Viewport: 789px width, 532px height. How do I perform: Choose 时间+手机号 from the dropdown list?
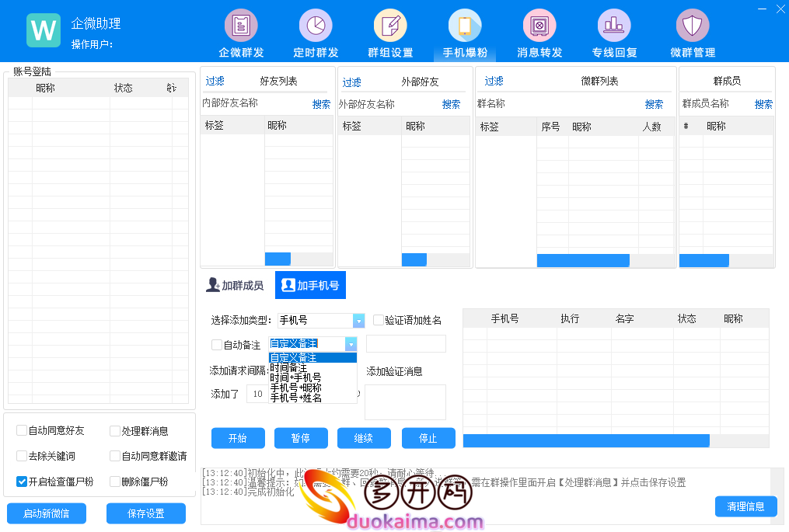[295, 377]
